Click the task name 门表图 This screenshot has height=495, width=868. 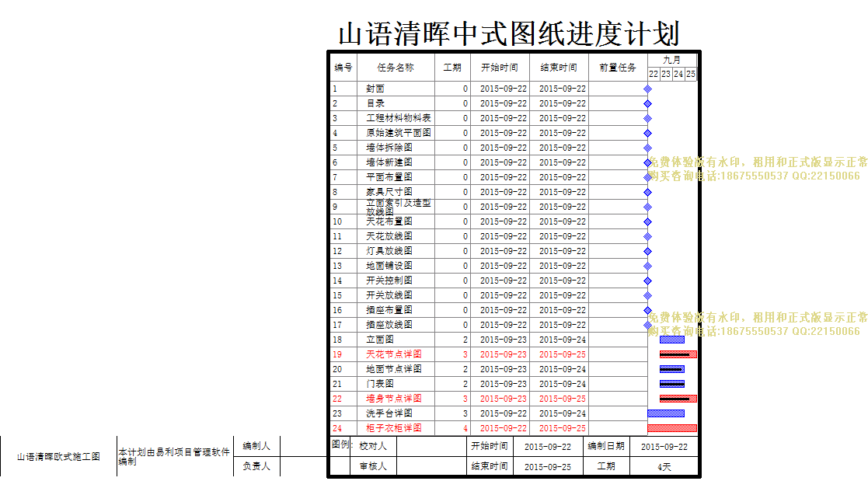pos(380,384)
